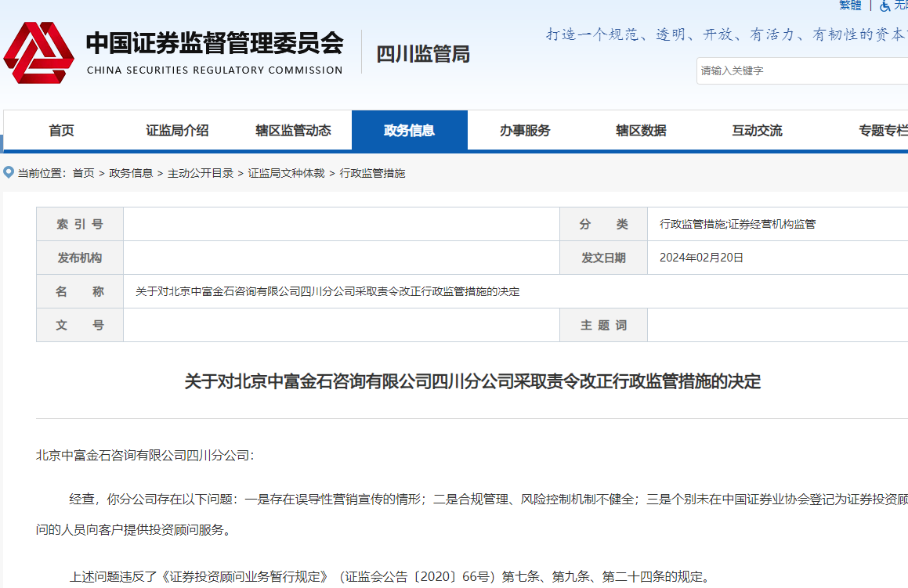Image resolution: width=908 pixels, height=588 pixels.
Task: Go to 行政监管措施 in the breadcrumb
Action: pyautogui.click(x=372, y=173)
